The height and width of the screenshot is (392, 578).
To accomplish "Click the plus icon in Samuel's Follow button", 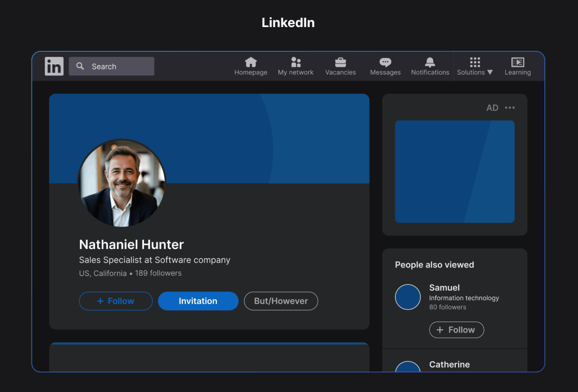I will [x=440, y=330].
